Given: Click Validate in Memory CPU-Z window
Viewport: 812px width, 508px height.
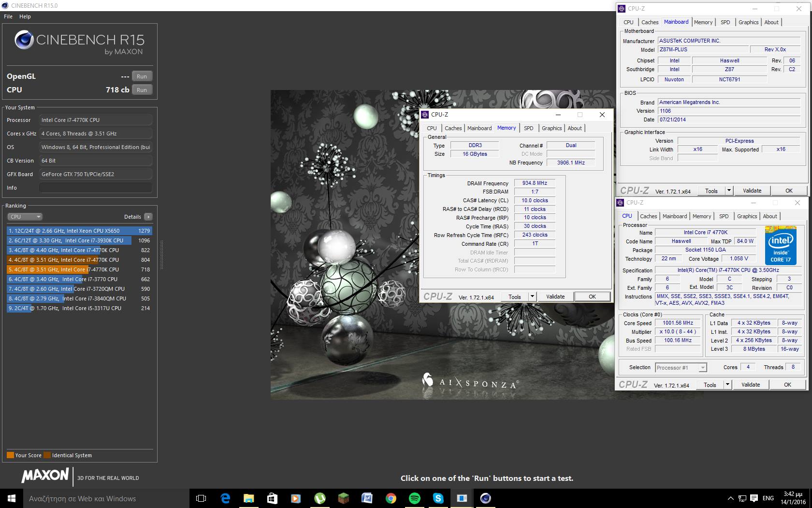Looking at the screenshot, I should tap(555, 297).
